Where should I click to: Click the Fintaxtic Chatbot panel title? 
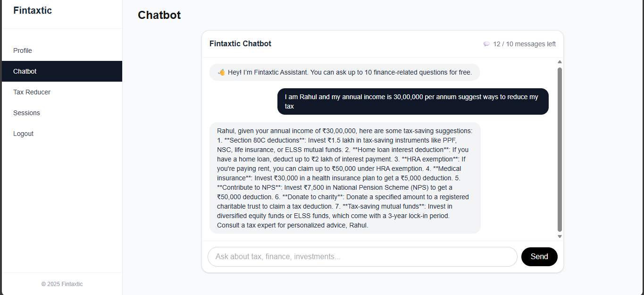[240, 44]
